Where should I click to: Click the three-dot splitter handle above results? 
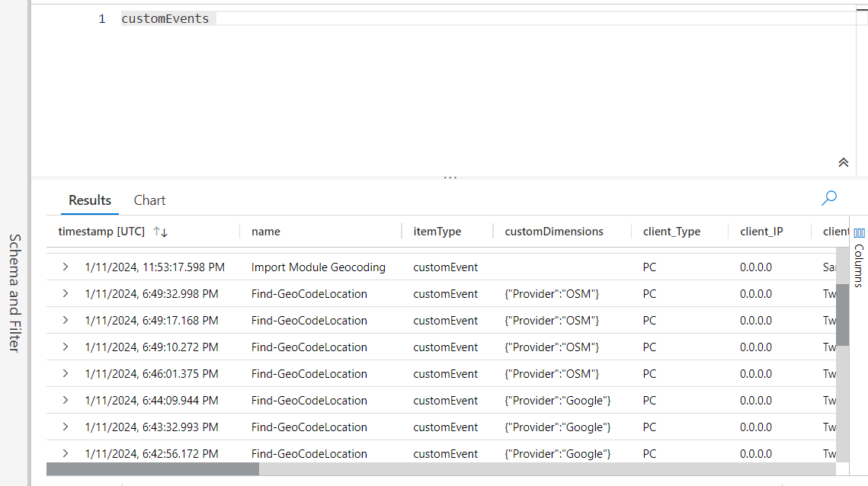tap(450, 177)
